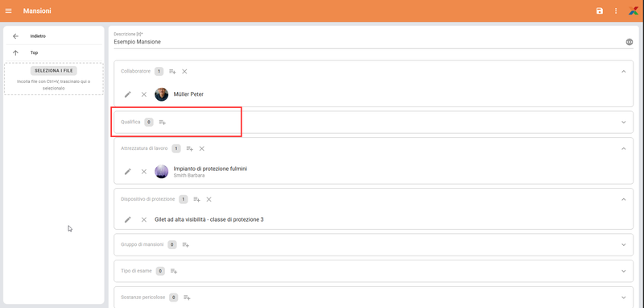The image size is (644, 308).
Task: Open the hamburger navigation menu
Action: [x=8, y=11]
